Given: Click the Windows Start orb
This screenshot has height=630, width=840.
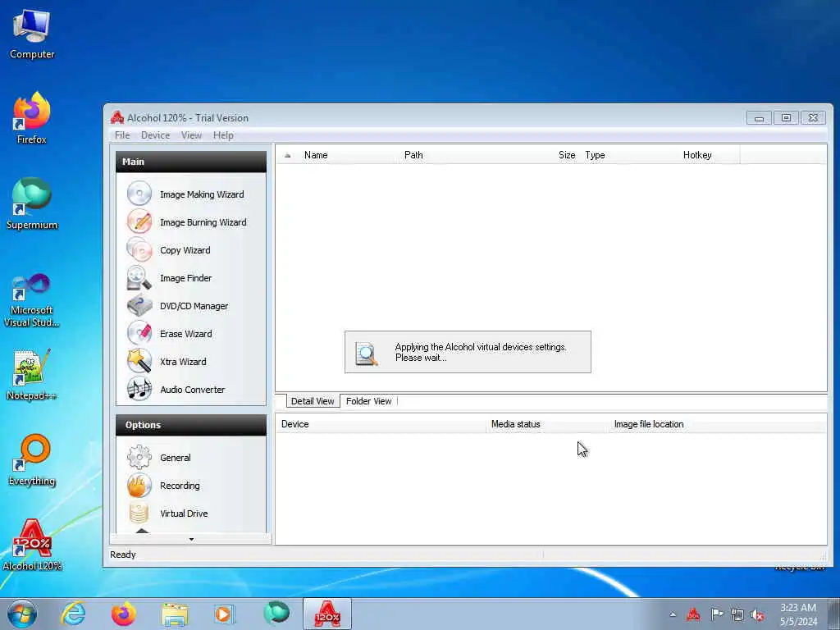Looking at the screenshot, I should [x=22, y=614].
